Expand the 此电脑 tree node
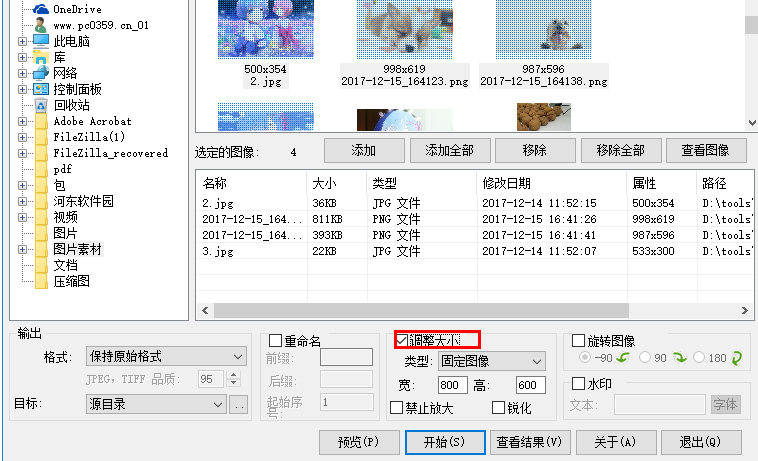 [22, 41]
